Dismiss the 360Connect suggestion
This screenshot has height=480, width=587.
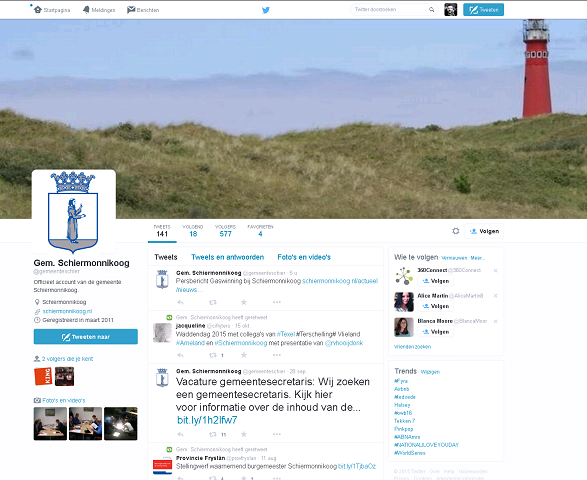pos(495,270)
